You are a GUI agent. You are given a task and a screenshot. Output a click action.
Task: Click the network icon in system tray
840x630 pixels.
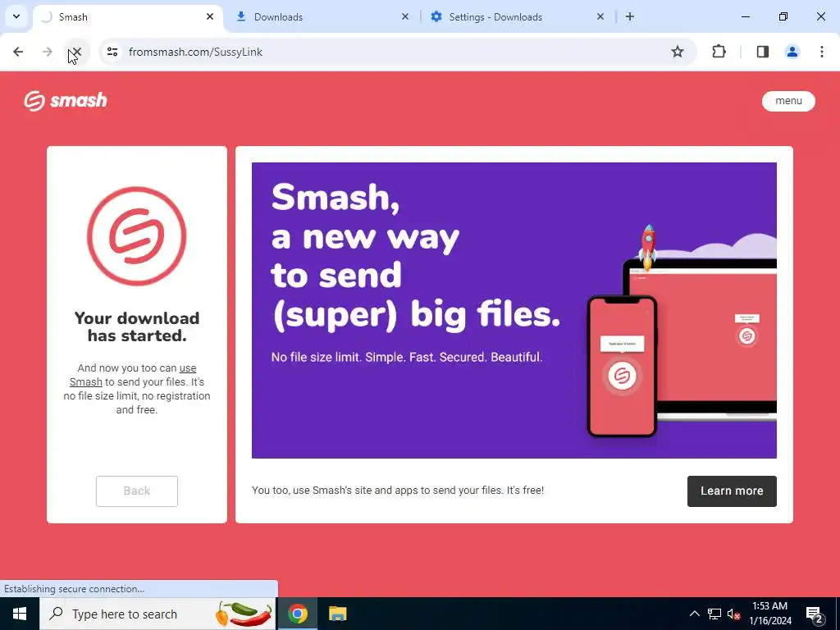point(714,614)
